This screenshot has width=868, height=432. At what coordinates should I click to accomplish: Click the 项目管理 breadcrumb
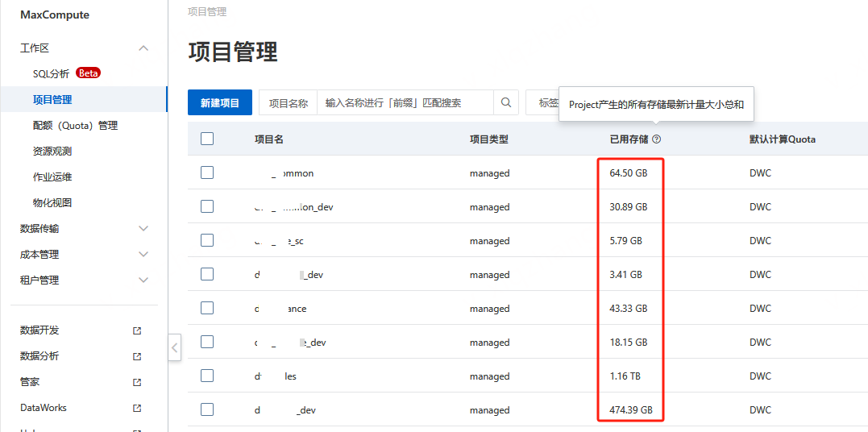(207, 11)
